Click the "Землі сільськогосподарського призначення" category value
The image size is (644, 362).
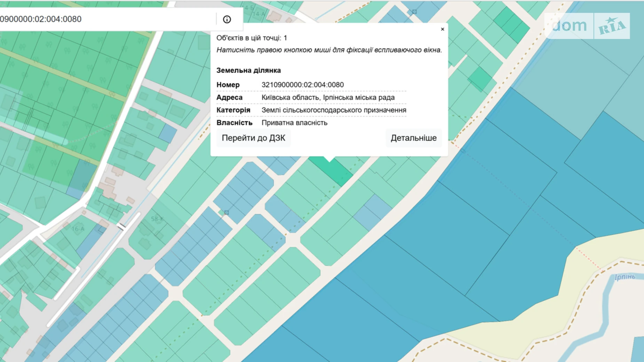(x=333, y=110)
